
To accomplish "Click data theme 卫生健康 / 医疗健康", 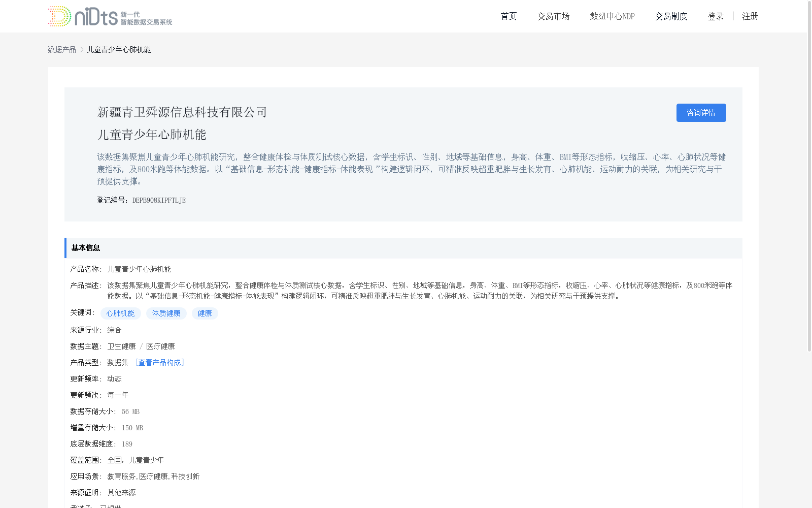I will pos(141,346).
